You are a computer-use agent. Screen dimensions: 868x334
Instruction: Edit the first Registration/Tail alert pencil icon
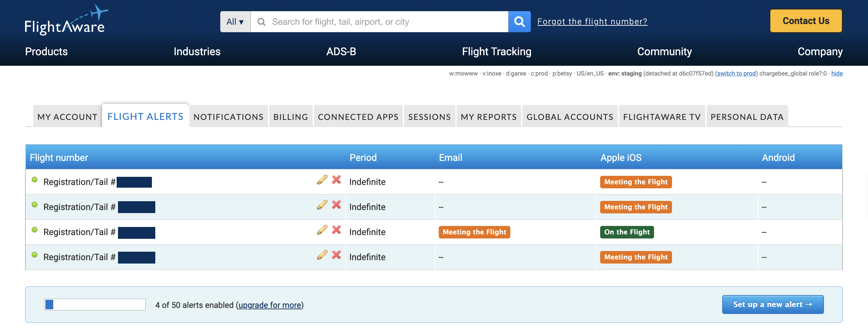[x=322, y=180]
